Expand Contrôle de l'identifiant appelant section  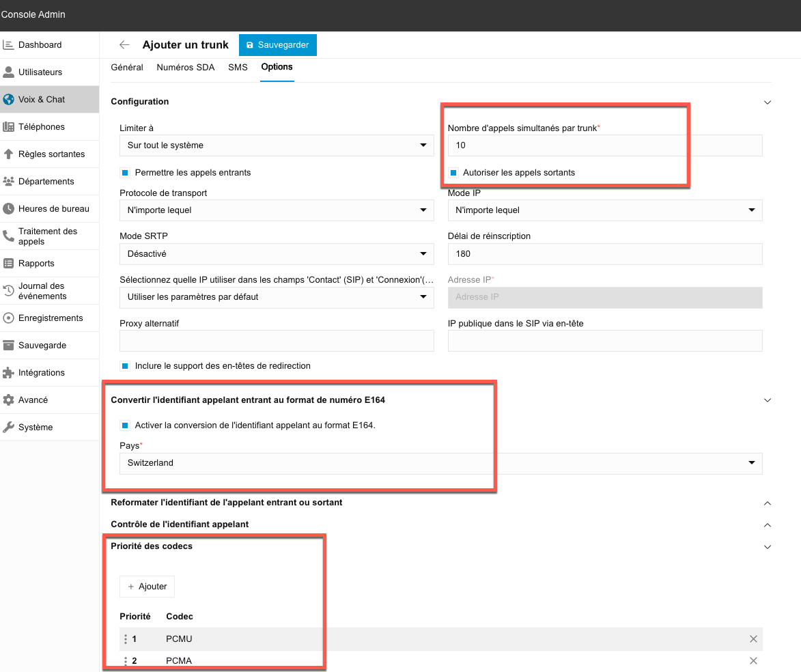767,524
